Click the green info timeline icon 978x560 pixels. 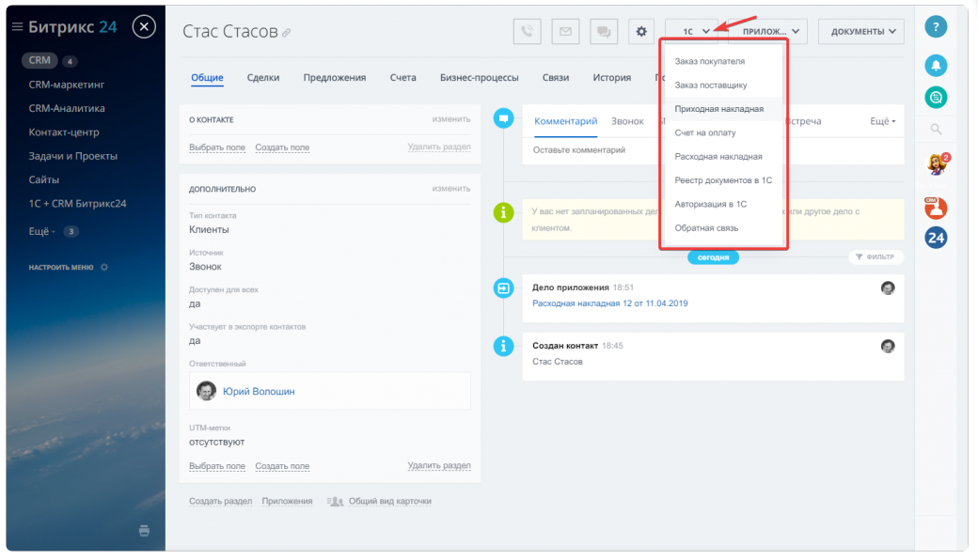503,212
